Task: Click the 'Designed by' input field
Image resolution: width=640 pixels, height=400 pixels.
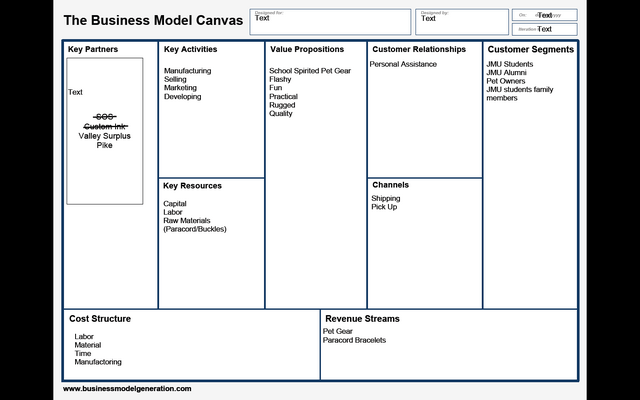Action: [462, 22]
